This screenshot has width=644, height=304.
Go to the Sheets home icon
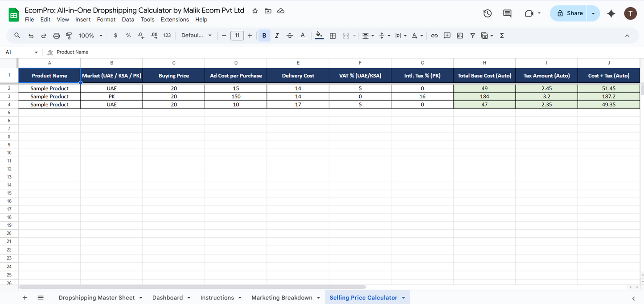[x=13, y=15]
